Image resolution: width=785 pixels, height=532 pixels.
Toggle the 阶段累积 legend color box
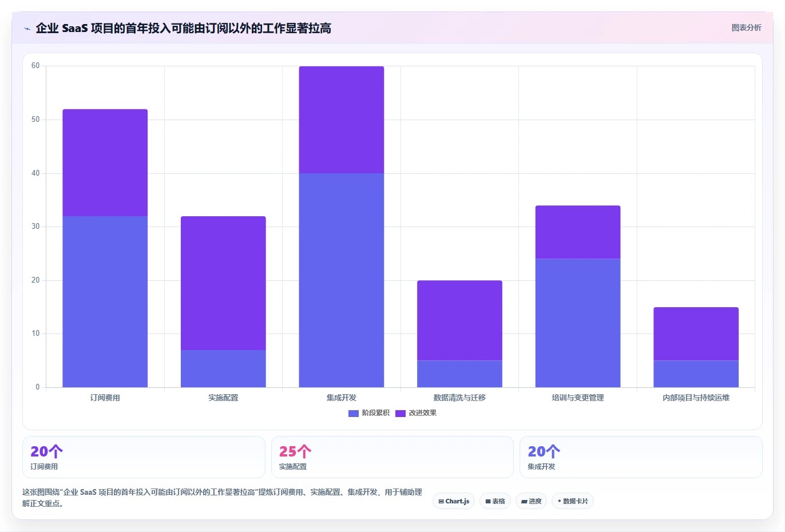(354, 413)
